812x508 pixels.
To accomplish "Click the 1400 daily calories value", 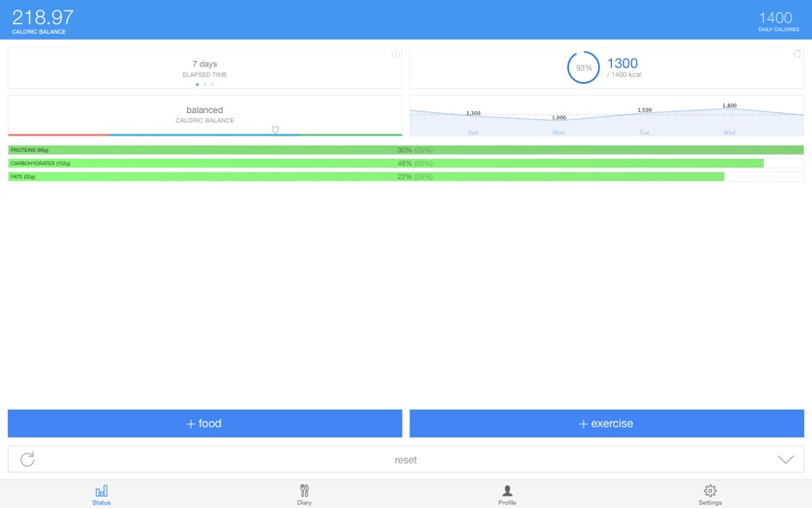I will coord(776,17).
